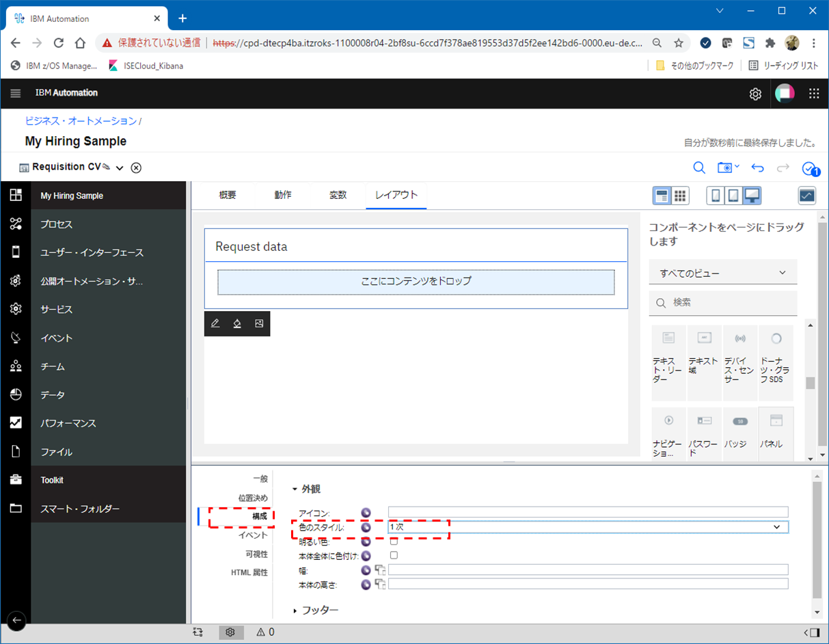This screenshot has width=829, height=644.
Task: Click the undo arrow icon
Action: [x=757, y=167]
